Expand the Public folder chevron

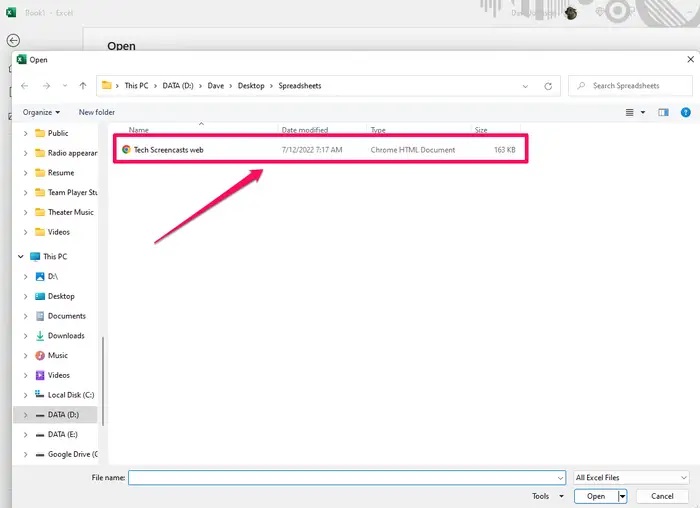25,133
